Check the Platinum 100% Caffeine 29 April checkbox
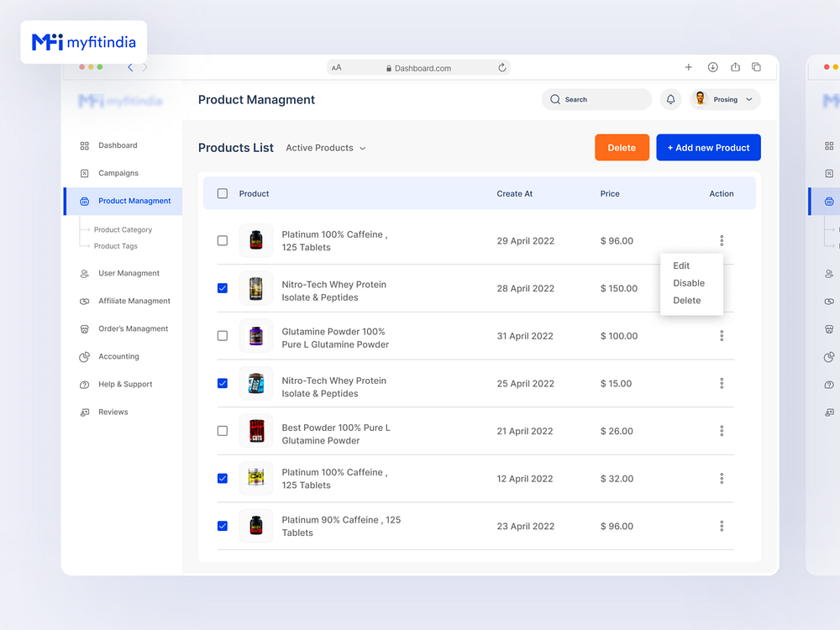The width and height of the screenshot is (840, 630). (x=223, y=240)
